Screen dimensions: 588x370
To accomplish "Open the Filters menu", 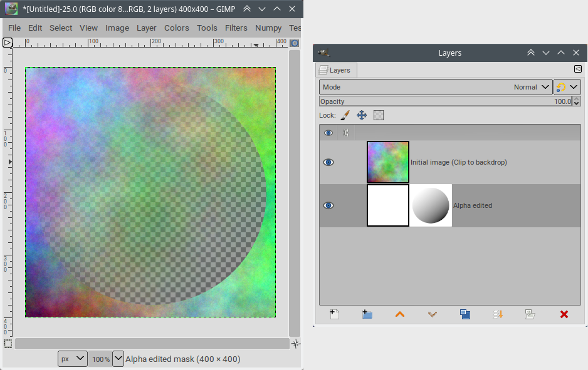I will pos(236,28).
